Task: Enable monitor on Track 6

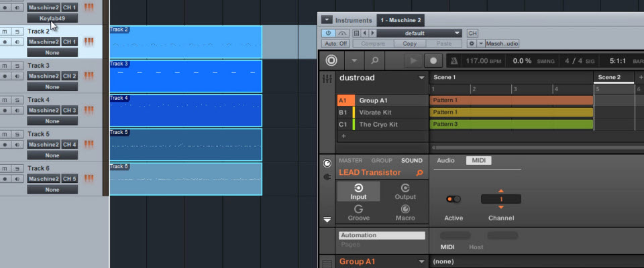Action: pyautogui.click(x=17, y=178)
